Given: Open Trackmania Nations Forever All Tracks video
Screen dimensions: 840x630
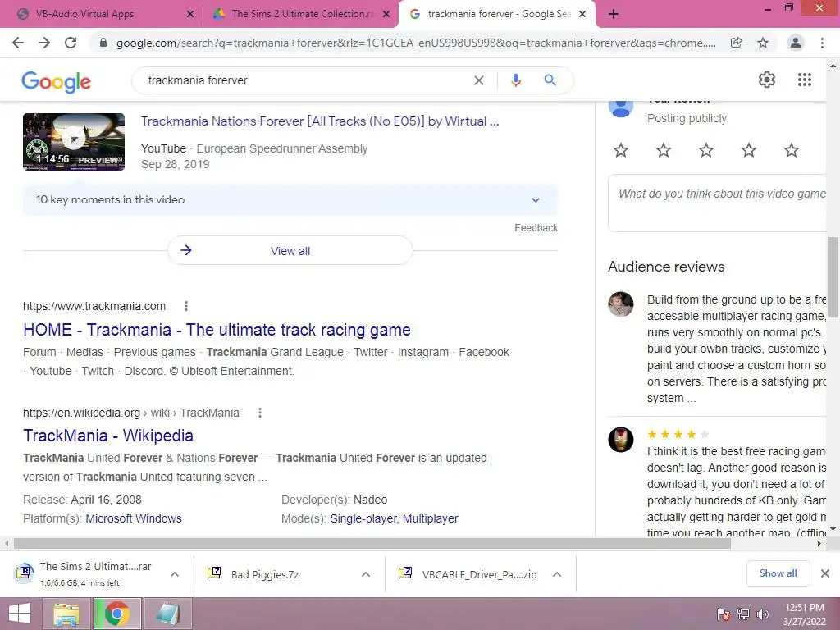Looking at the screenshot, I should click(x=320, y=121).
